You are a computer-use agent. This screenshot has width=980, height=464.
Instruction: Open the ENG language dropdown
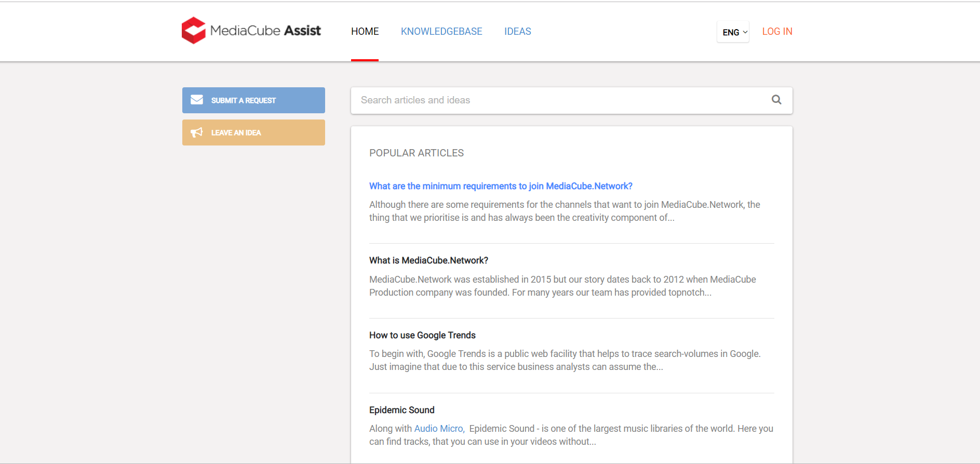pyautogui.click(x=733, y=32)
